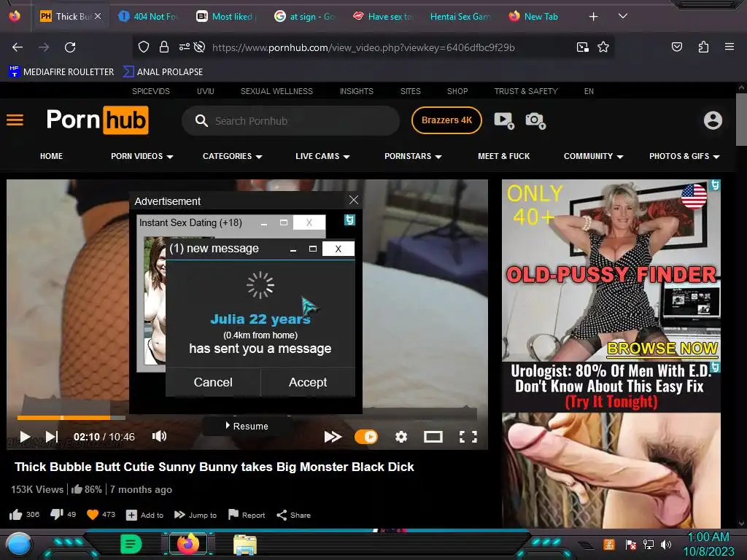Expand the Porn Videos dropdown
This screenshot has height=560, width=747.
(142, 156)
